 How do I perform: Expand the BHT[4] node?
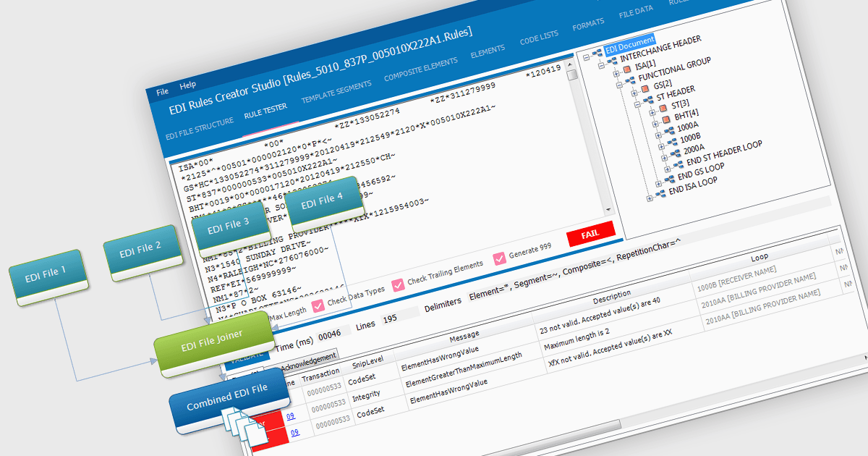[655, 124]
